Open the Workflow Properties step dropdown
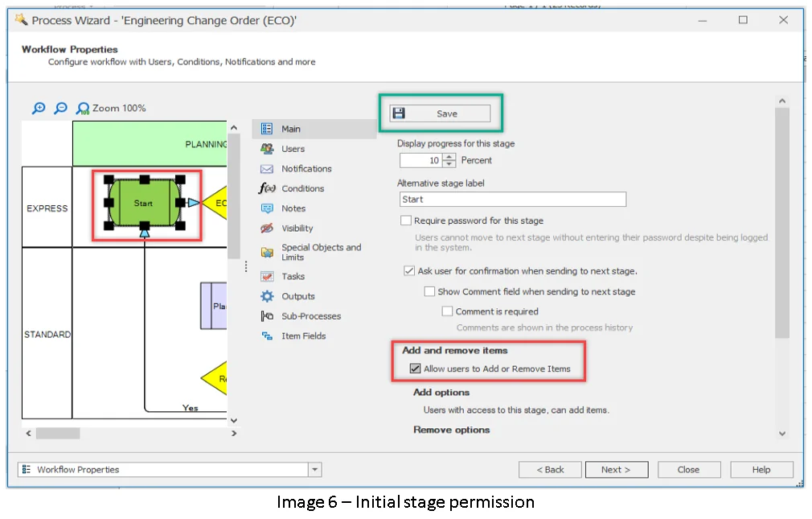Screen dimensions: 812x519 click(x=315, y=470)
